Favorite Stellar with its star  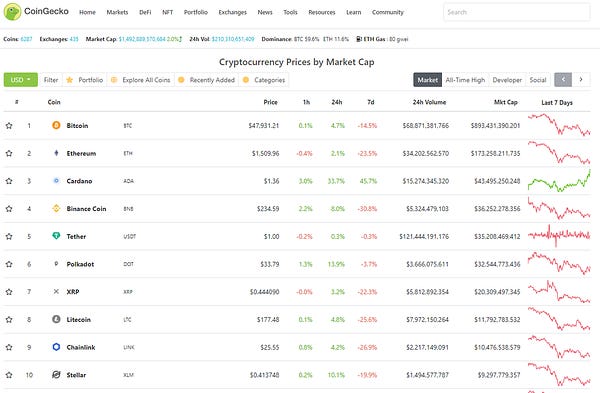(x=9, y=375)
